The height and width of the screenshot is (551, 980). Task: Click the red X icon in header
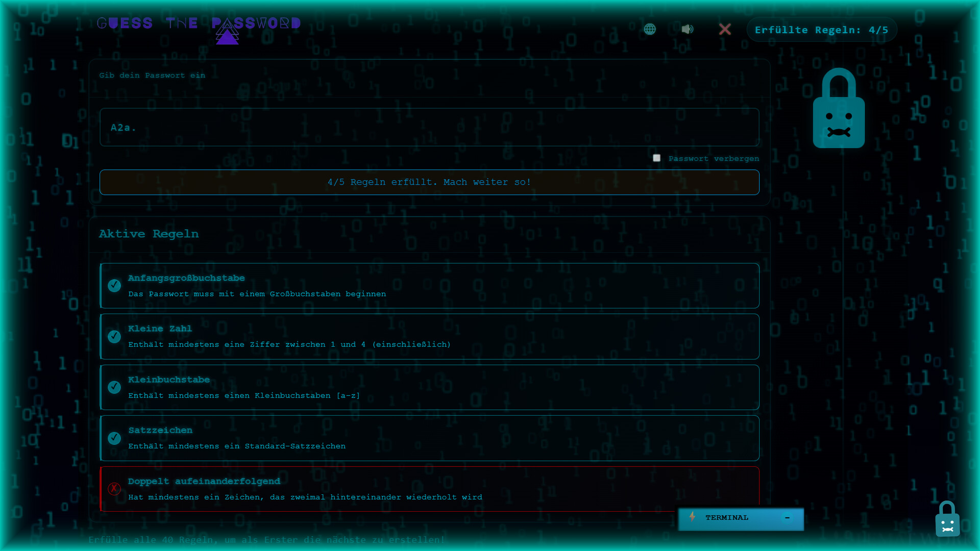click(724, 29)
